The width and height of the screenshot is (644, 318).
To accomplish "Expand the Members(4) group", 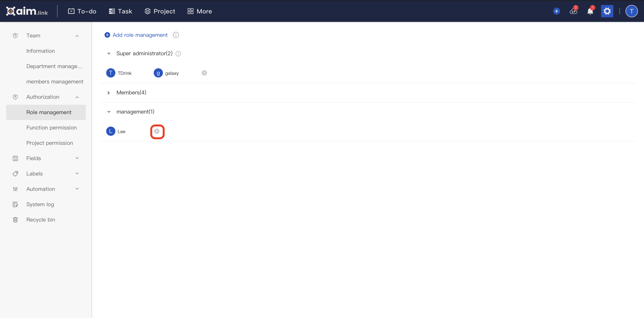I will [x=109, y=93].
